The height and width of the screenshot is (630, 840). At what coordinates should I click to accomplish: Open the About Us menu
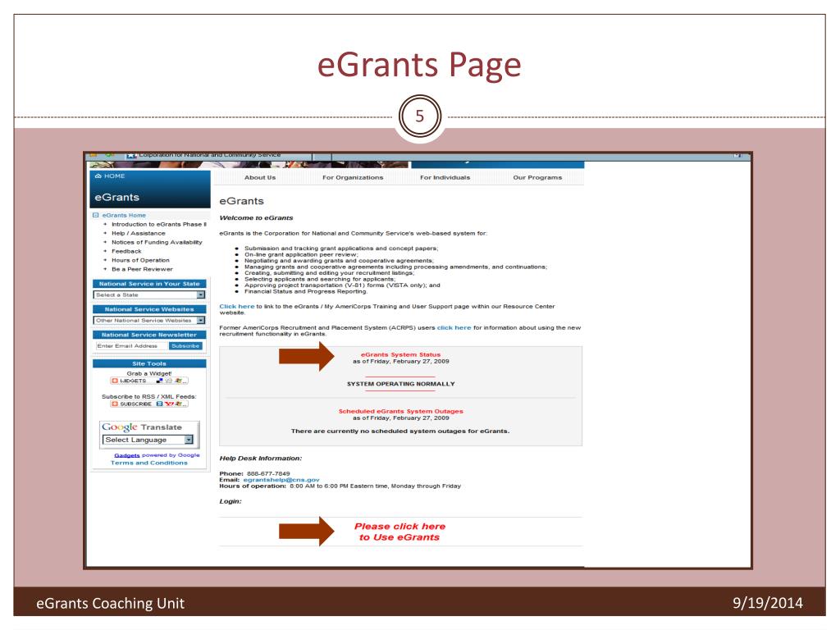(260, 177)
